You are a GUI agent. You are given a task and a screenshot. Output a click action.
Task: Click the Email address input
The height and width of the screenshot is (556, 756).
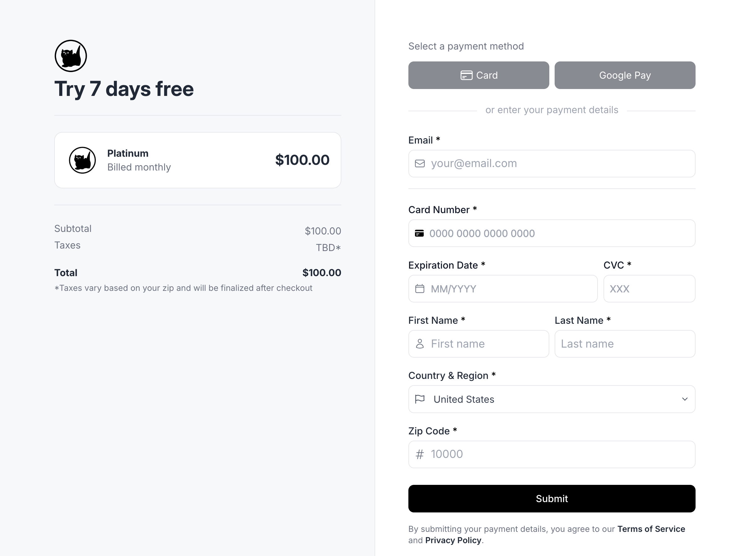coord(558,164)
